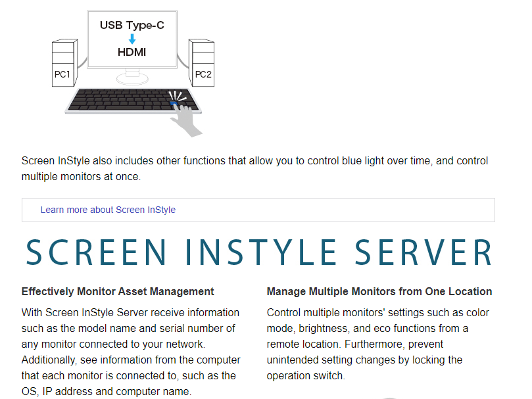Click the monitor showing USB Type-C to HDMI
Screen dimensions: 532x399
[132, 47]
